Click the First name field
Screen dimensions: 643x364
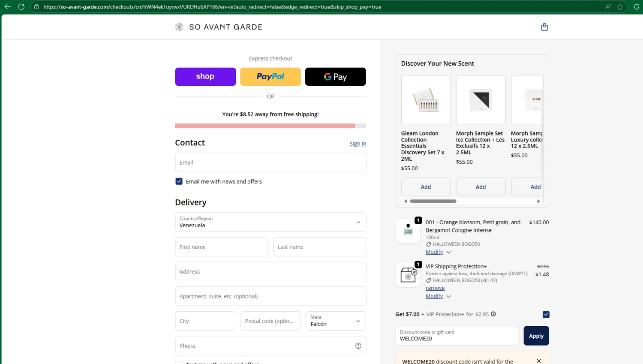221,247
